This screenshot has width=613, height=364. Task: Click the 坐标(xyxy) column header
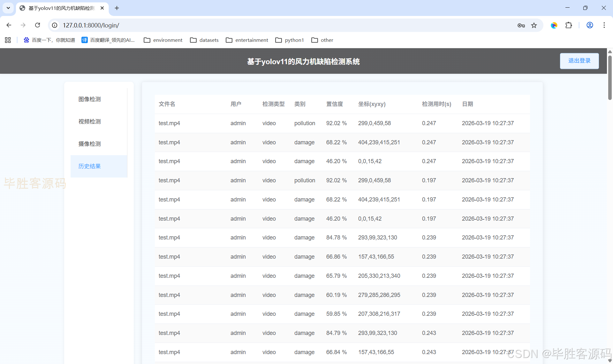point(372,104)
